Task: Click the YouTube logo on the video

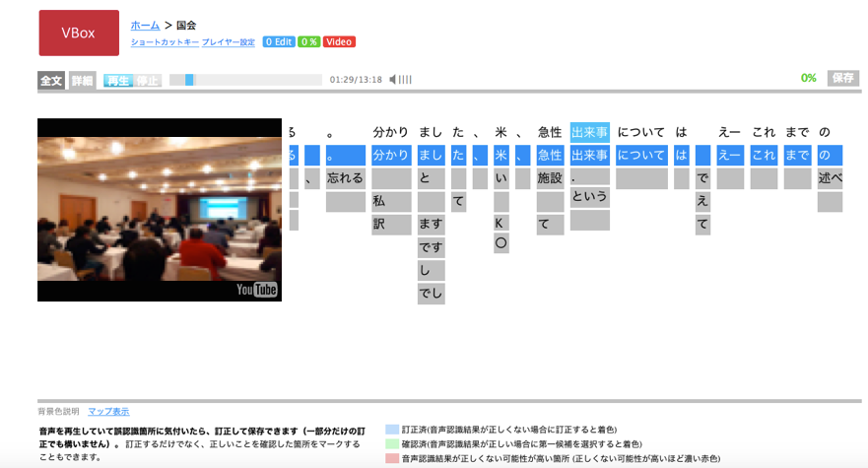Action: tap(256, 290)
